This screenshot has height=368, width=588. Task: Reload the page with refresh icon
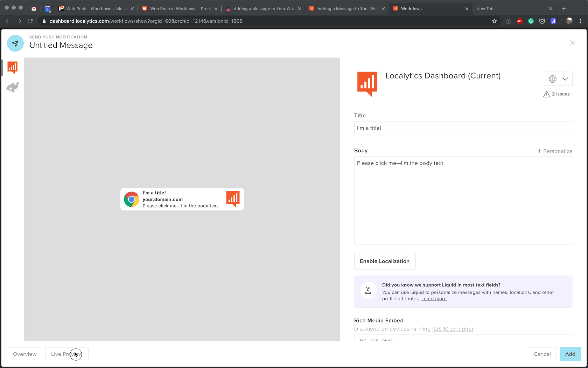30,21
